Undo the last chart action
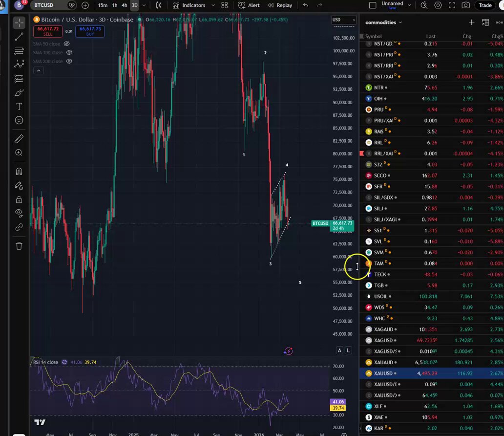Image resolution: width=504 pixels, height=436 pixels. [306, 5]
